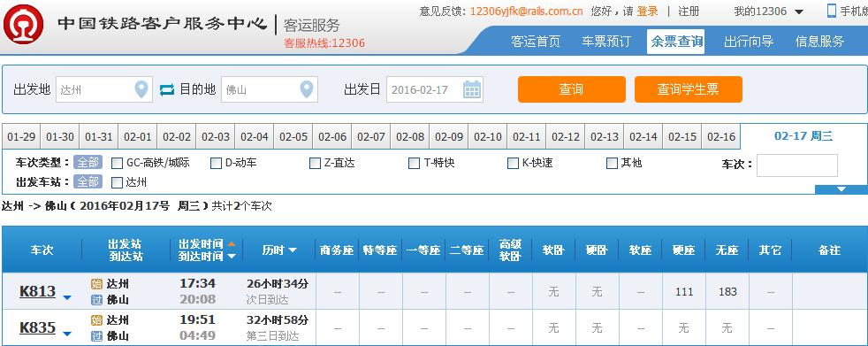This screenshot has width=868, height=346.
Task: Expand K813 train stop details
Action: click(x=67, y=297)
